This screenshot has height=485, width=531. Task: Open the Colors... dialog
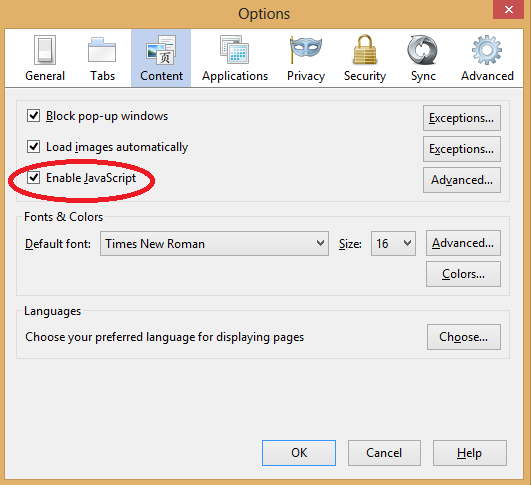click(463, 274)
